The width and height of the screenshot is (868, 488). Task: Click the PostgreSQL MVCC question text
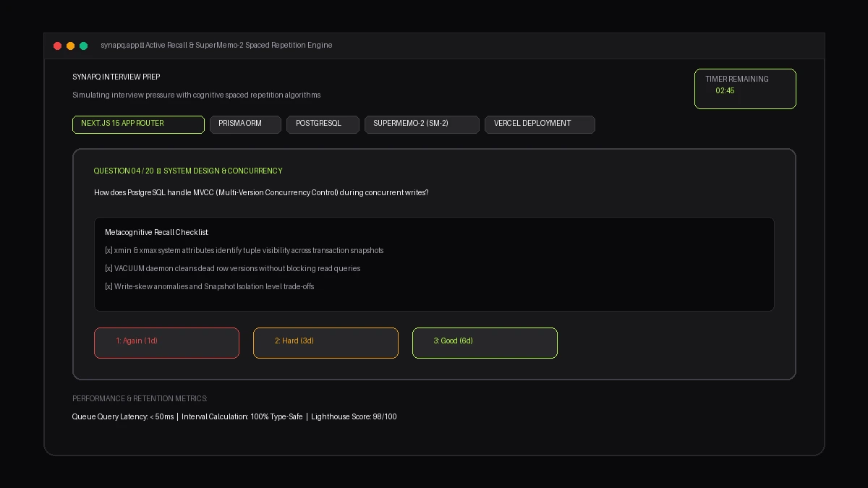[x=261, y=192]
